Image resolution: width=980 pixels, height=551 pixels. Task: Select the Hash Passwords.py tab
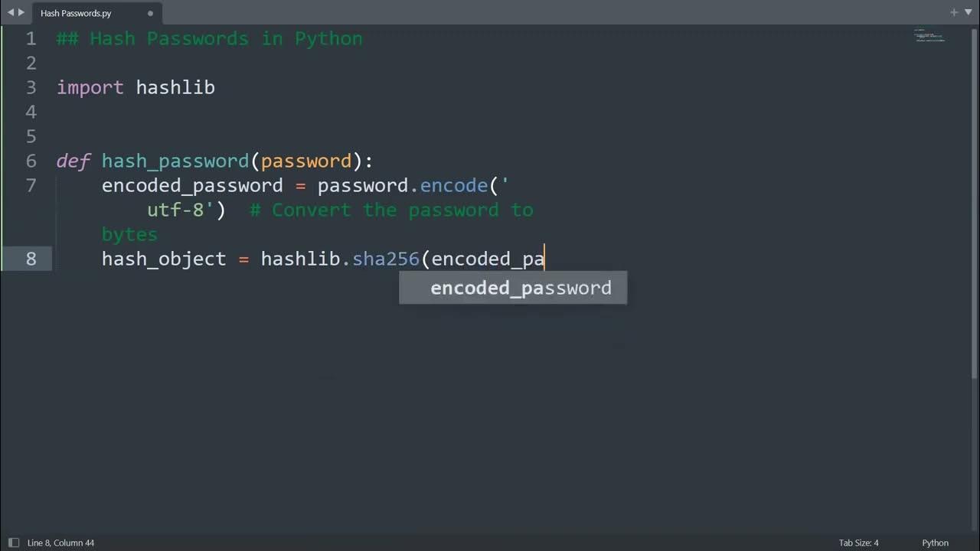click(76, 13)
